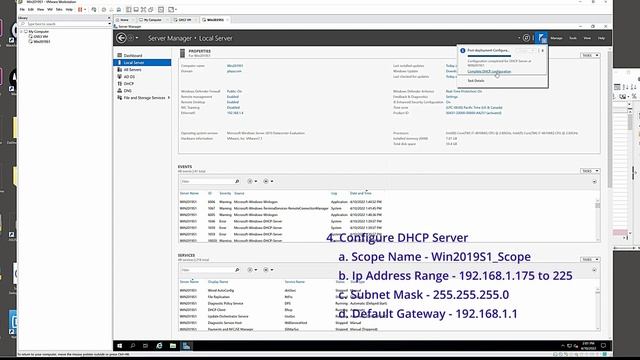Viewport: 640px width, 360px height.
Task: Open Services list options dropdown
Action: click(x=252, y=270)
